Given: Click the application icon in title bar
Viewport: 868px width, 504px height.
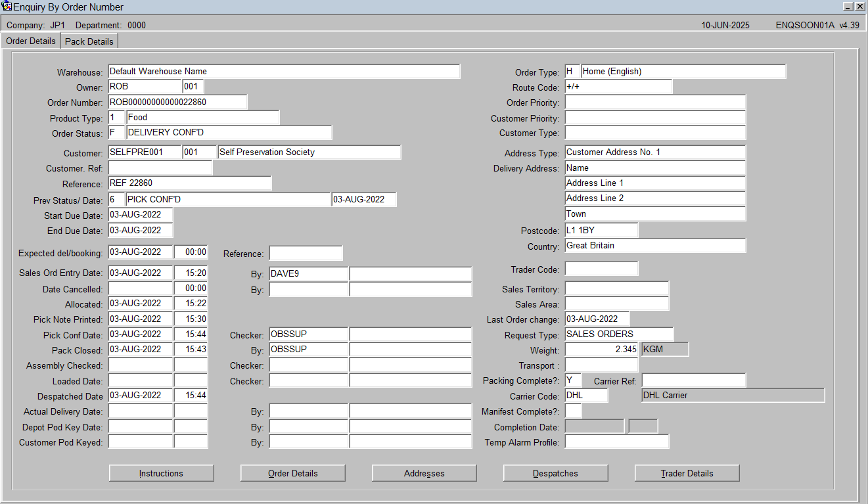Looking at the screenshot, I should 7,7.
